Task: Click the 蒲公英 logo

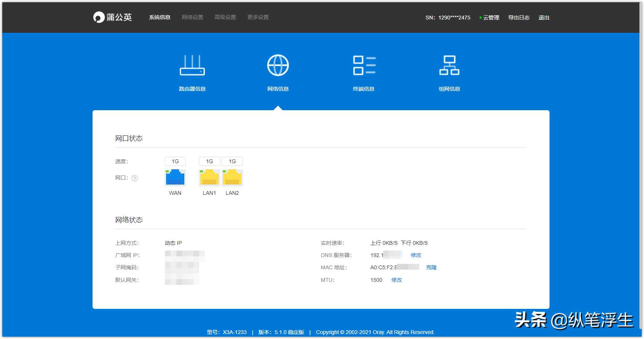Action: tap(113, 17)
